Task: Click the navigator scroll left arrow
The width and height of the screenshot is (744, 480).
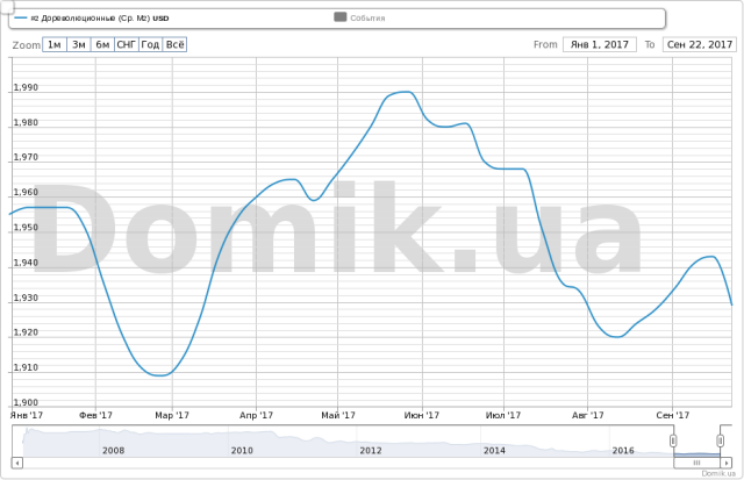Action: click(17, 462)
